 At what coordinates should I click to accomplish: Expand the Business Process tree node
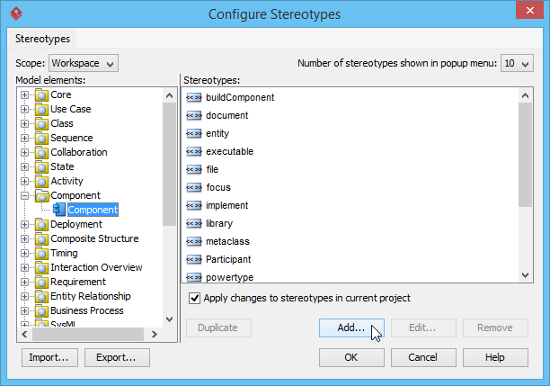[25, 311]
